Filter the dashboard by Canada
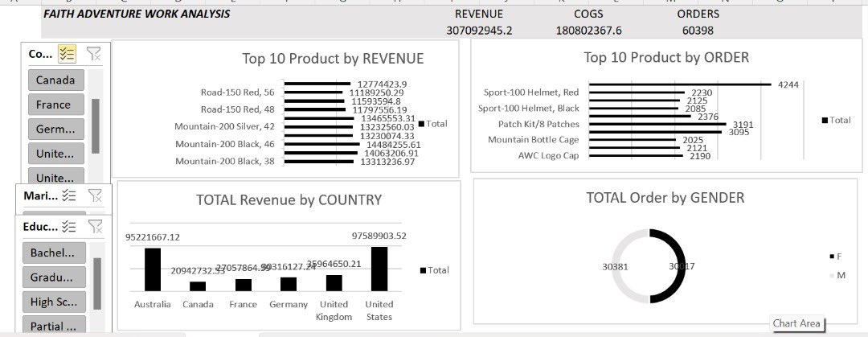 [56, 80]
